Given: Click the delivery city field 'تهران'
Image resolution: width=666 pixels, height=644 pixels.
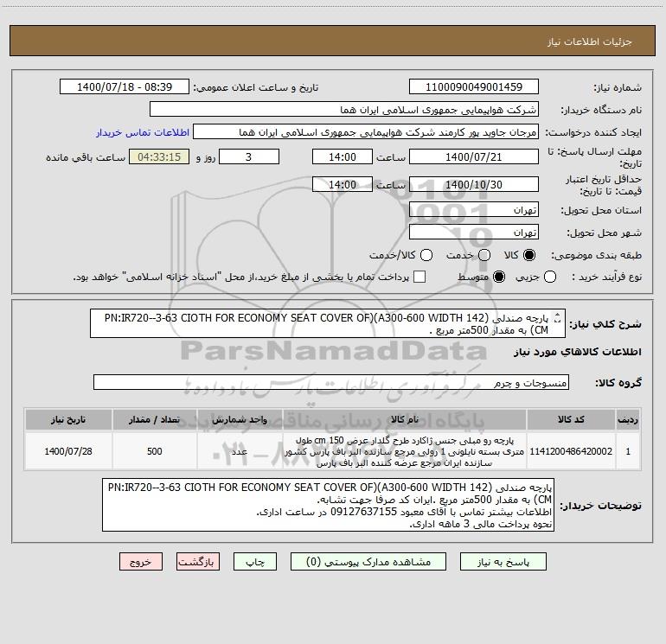Looking at the screenshot, I should (x=474, y=232).
